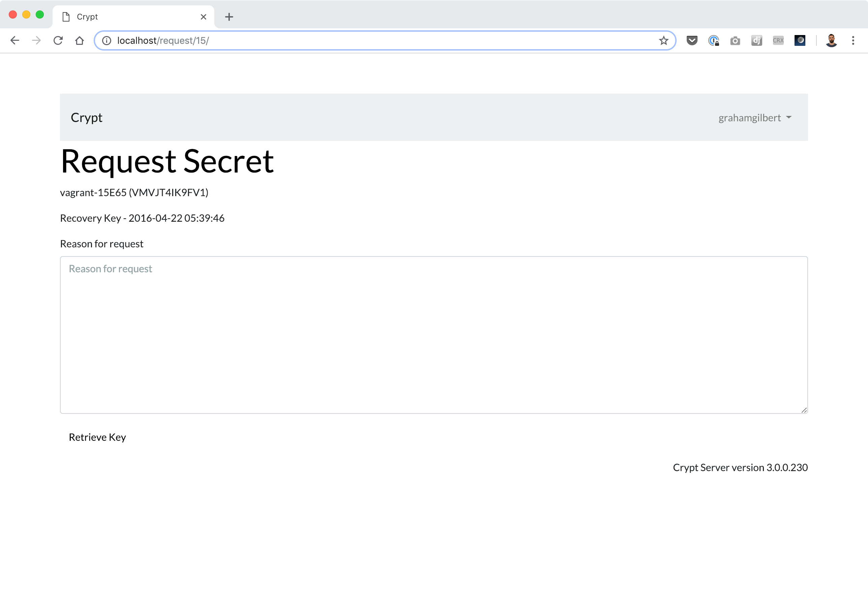Image resolution: width=868 pixels, height=616 pixels.
Task: Click inside Reason for request textarea
Action: tap(433, 335)
